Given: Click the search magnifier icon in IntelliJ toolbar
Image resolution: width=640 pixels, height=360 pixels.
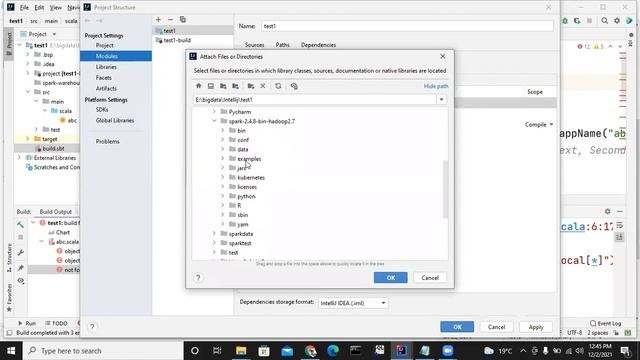Looking at the screenshot, I should tap(604, 20).
